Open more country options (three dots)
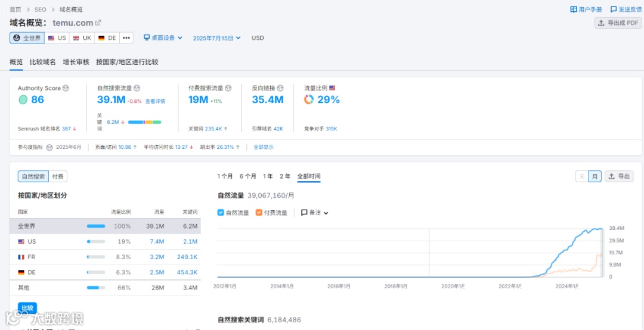The width and height of the screenshot is (644, 330). click(x=126, y=38)
